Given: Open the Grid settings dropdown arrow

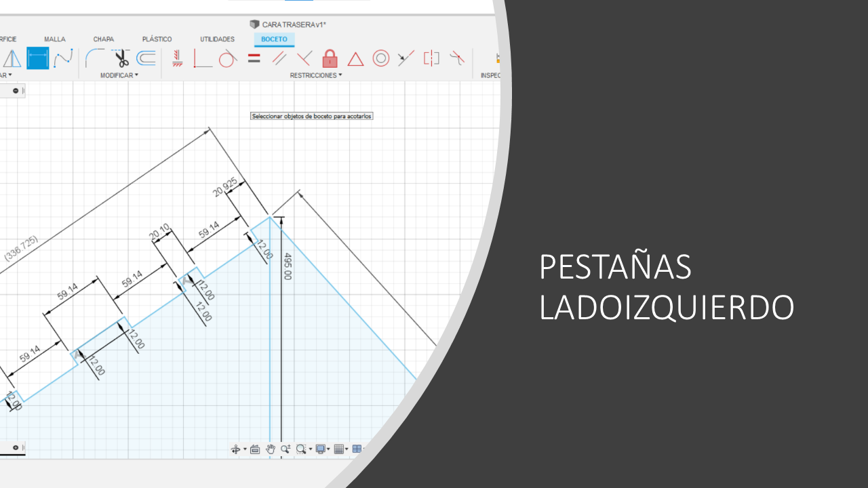Looking at the screenshot, I should pyautogui.click(x=347, y=449).
